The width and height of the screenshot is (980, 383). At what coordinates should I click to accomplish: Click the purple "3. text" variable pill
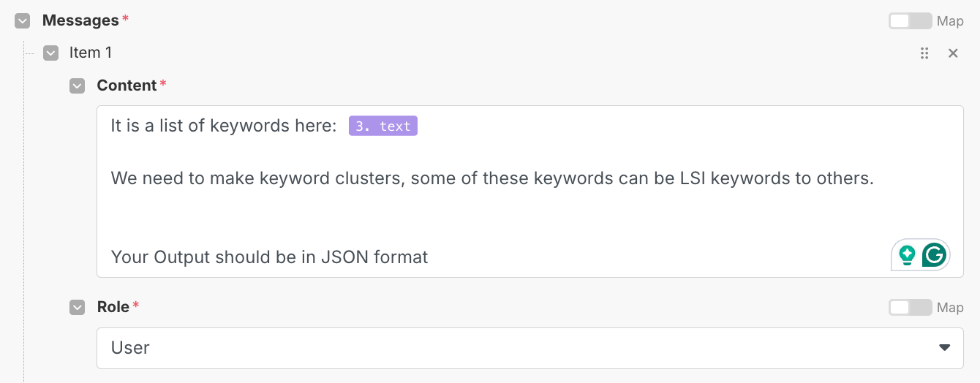(x=383, y=126)
